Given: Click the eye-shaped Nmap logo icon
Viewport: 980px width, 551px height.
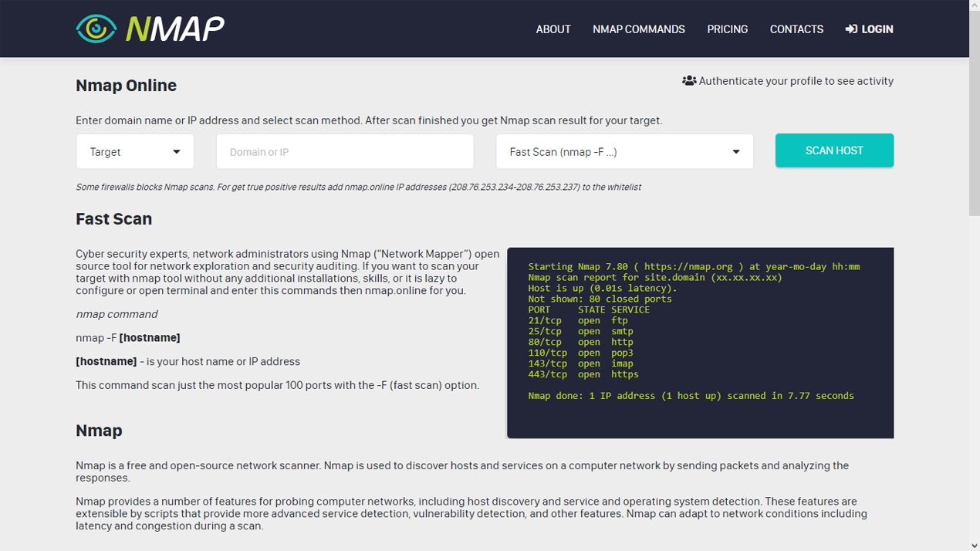Looking at the screenshot, I should [x=96, y=29].
